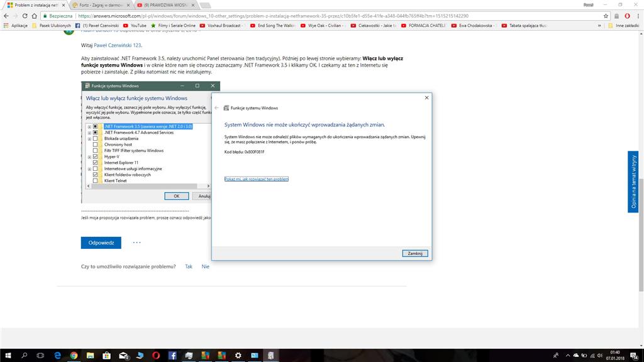Open Task View on the taskbar
This screenshot has width=644, height=362.
(x=40, y=356)
